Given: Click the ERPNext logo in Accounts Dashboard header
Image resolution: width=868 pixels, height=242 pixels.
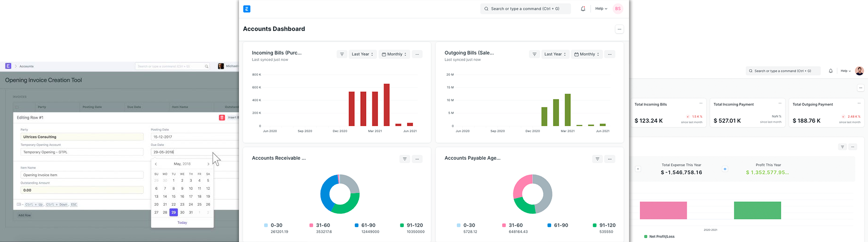Looking at the screenshot, I should [247, 9].
